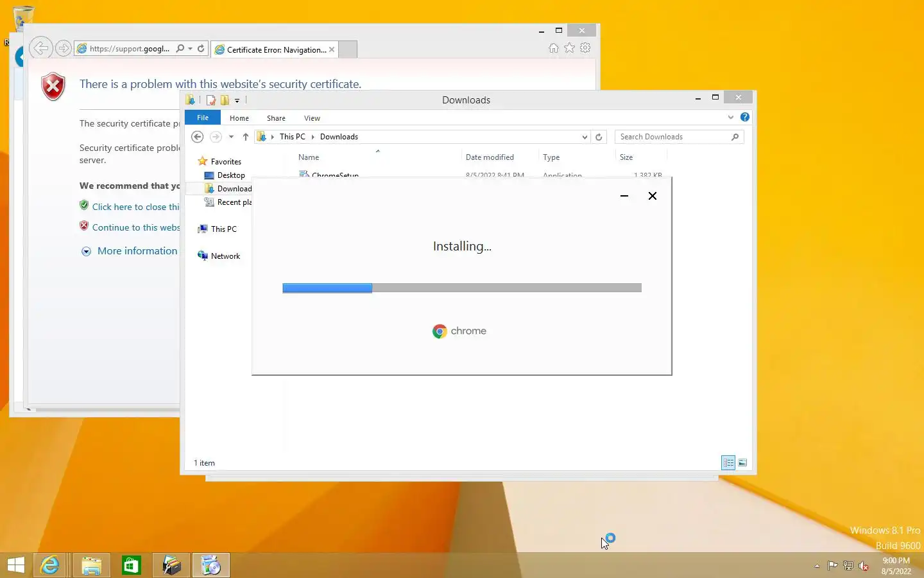Click the arrow after This PC breadcrumb
Image resolution: width=924 pixels, height=578 pixels.
click(x=312, y=137)
